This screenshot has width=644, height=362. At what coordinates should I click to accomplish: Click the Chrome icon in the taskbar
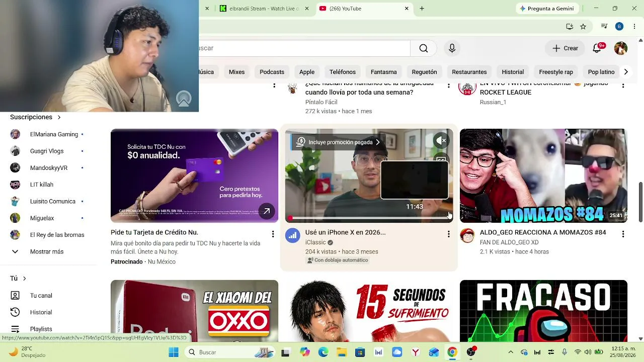pyautogui.click(x=452, y=352)
